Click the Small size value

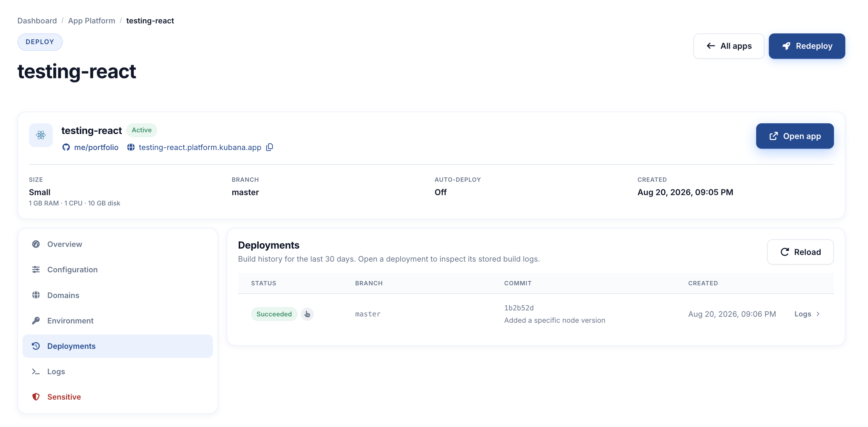(39, 192)
